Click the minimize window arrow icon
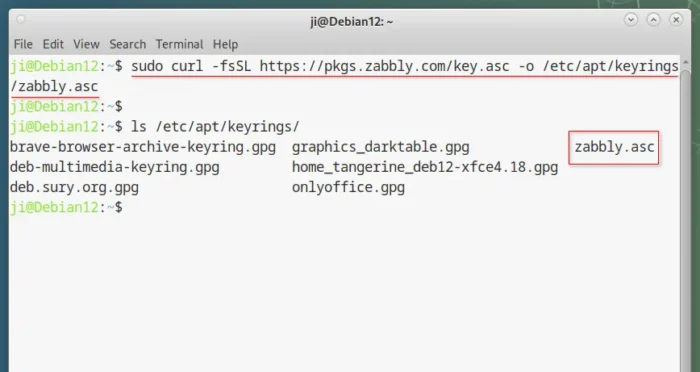This screenshot has width=700, height=372. click(x=631, y=20)
